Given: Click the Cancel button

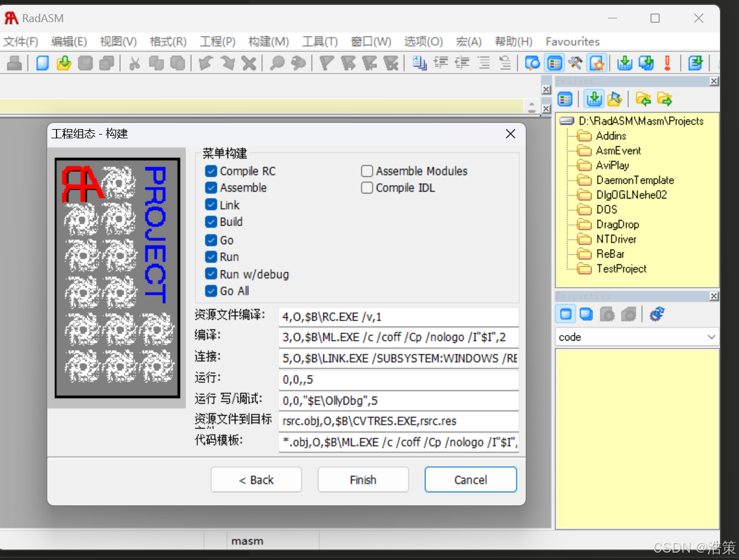Looking at the screenshot, I should pos(470,479).
